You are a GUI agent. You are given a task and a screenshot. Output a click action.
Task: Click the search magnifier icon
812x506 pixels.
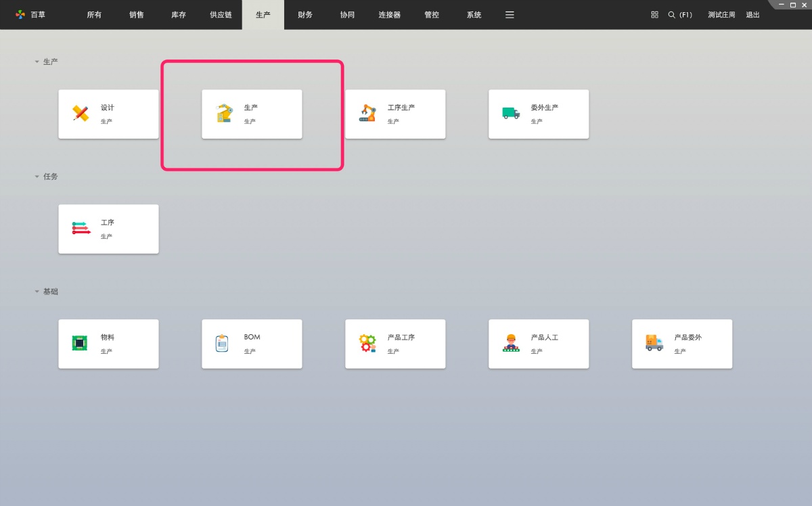click(x=672, y=15)
